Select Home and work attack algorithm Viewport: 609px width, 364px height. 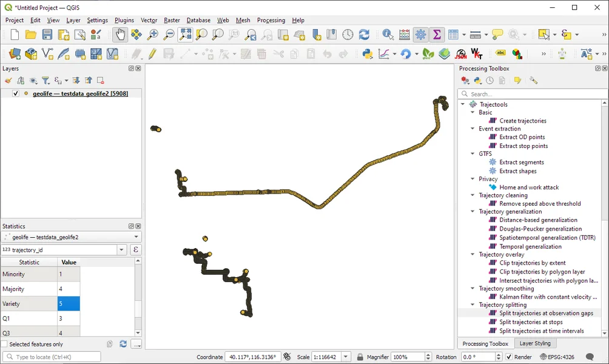click(x=529, y=187)
